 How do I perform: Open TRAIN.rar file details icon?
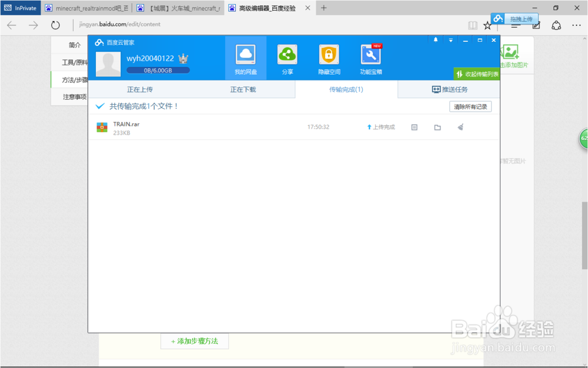[415, 128]
